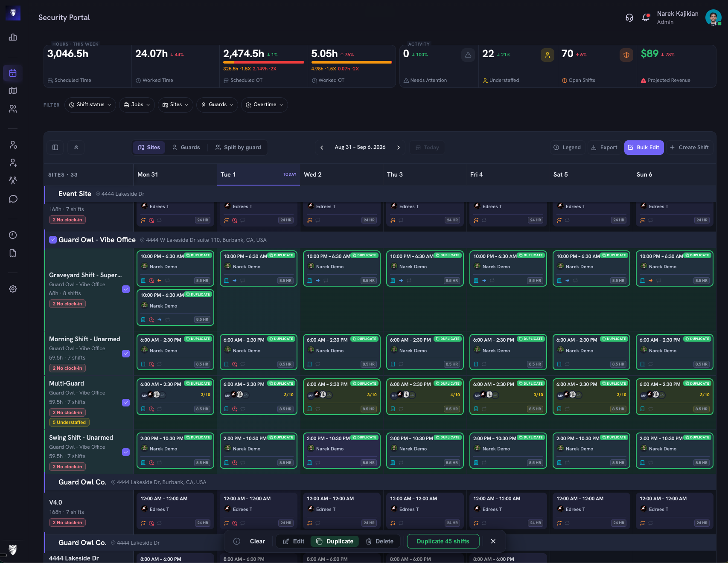The height and width of the screenshot is (563, 728).
Task: Uncheck Multi-Guard job checkbox
Action: (x=126, y=403)
